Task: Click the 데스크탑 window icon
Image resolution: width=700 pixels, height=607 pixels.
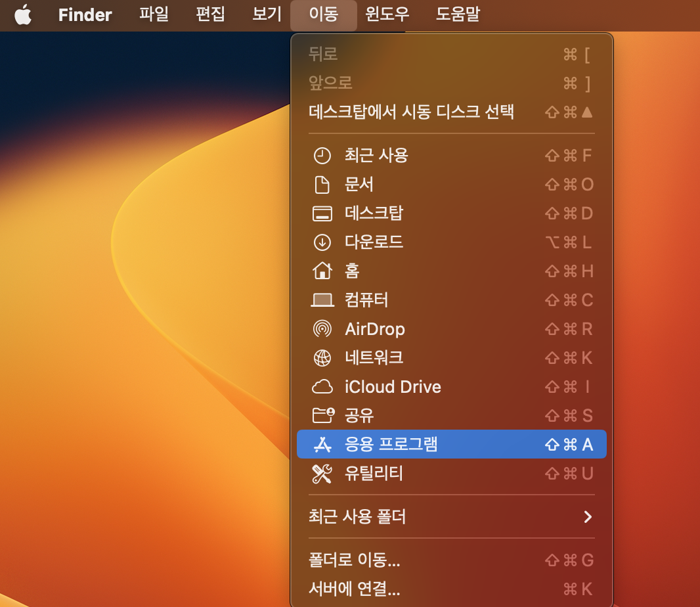Action: pos(322,213)
